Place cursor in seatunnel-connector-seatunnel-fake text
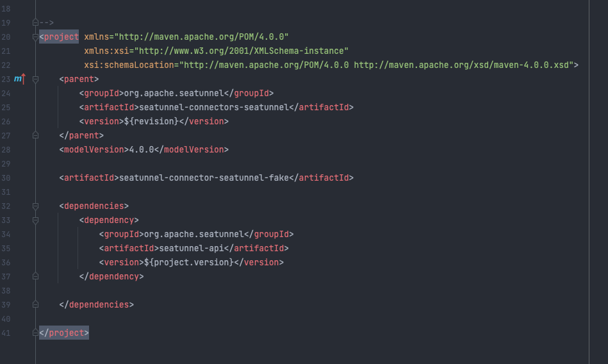This screenshot has height=364, width=608. (x=206, y=178)
